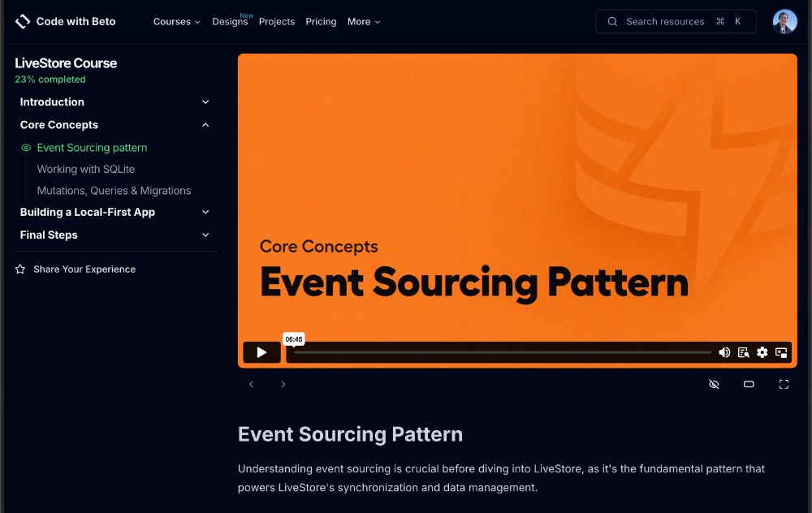Select the Final Steps heading

click(49, 235)
